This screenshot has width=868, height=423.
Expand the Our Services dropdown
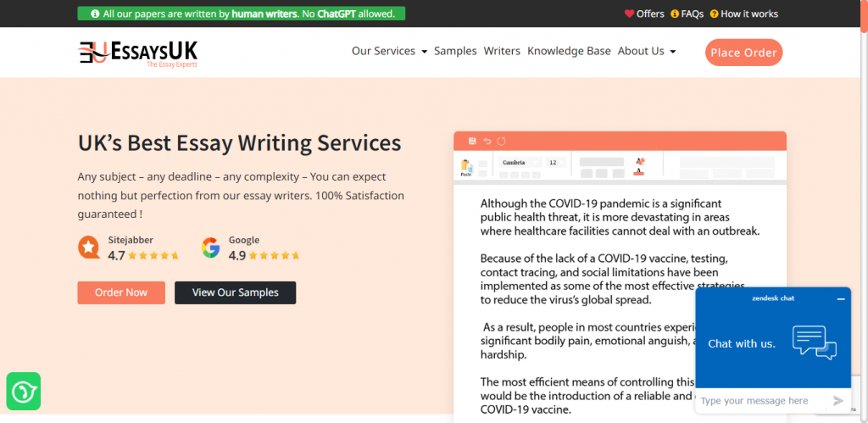[390, 51]
